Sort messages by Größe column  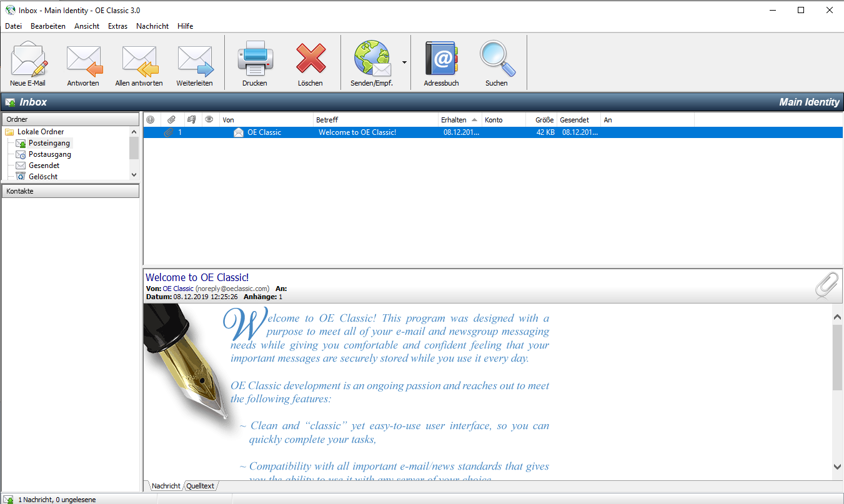coord(541,120)
